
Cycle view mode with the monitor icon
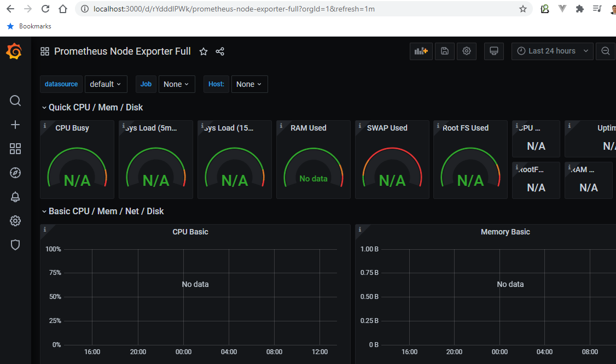(x=494, y=51)
